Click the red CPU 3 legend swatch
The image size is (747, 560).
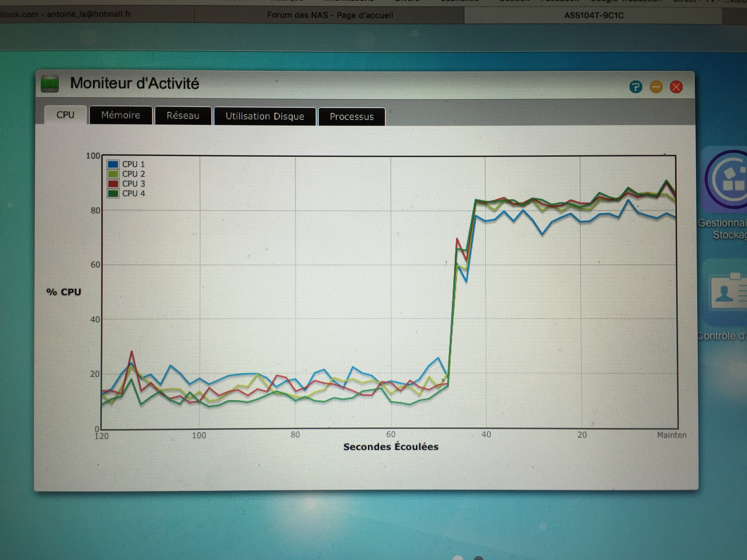pos(113,184)
